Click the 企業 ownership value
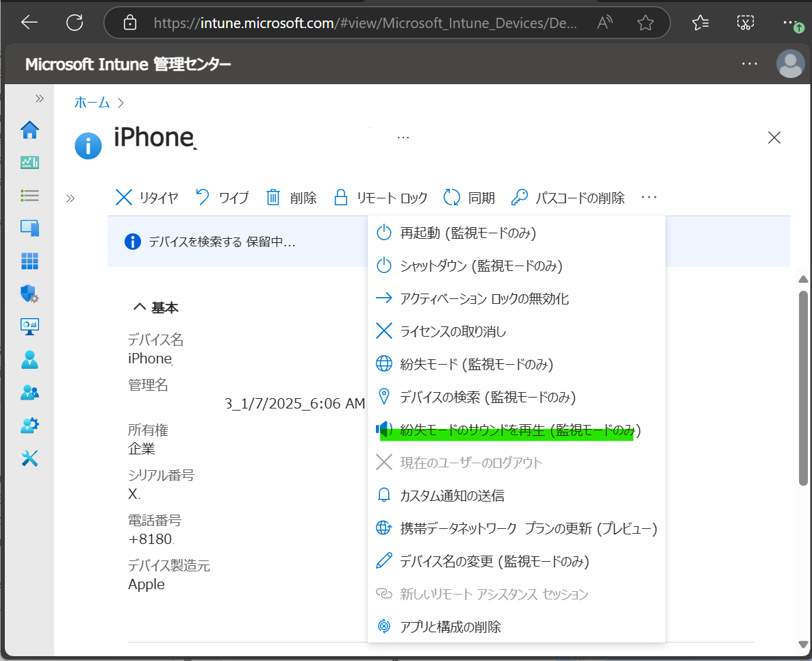The image size is (812, 661). [x=141, y=449]
